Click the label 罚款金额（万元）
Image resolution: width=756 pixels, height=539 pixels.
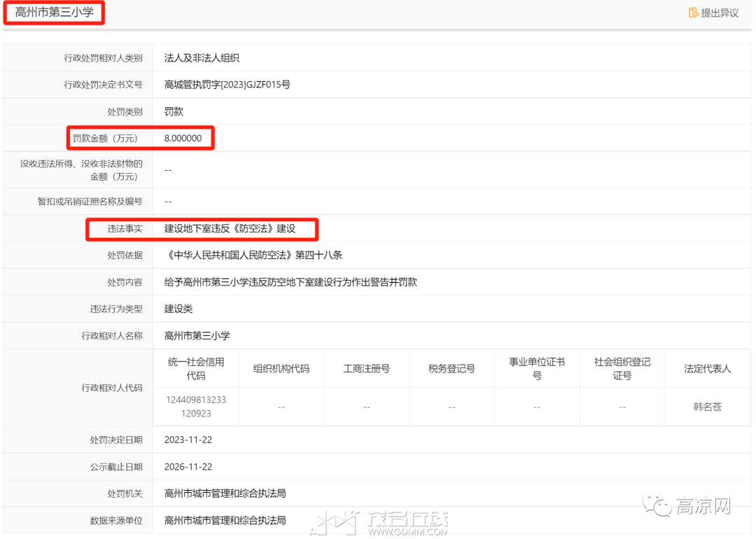coord(105,139)
